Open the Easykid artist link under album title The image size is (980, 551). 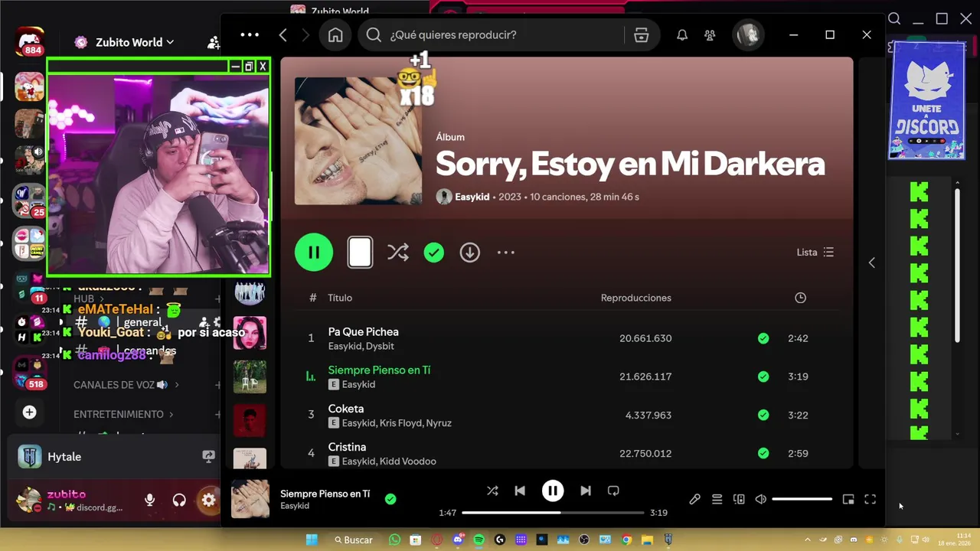[472, 197]
